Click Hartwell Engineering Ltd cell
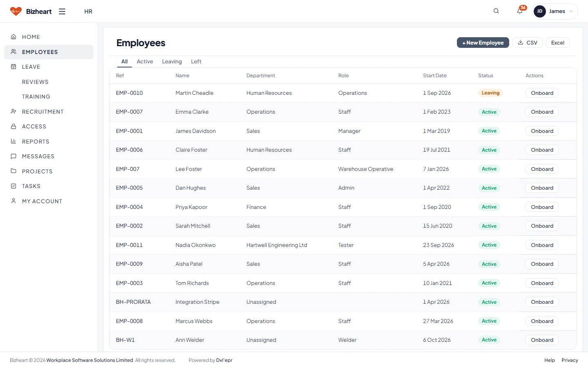Screen dimensions: 588x368 (277, 245)
